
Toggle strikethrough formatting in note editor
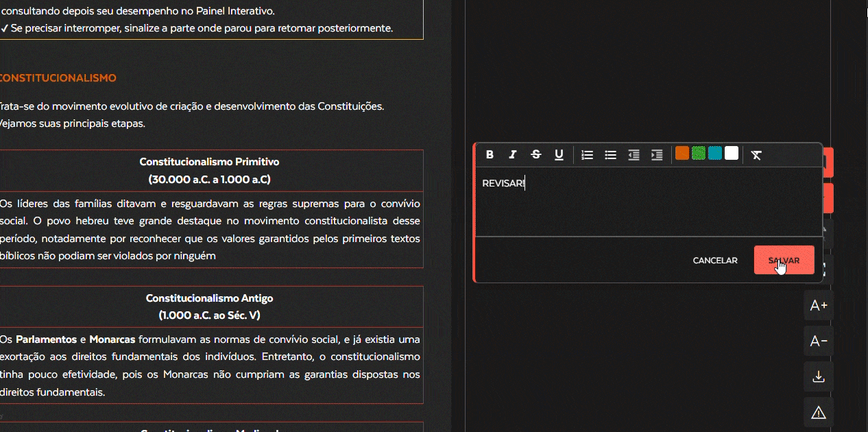[x=536, y=155]
